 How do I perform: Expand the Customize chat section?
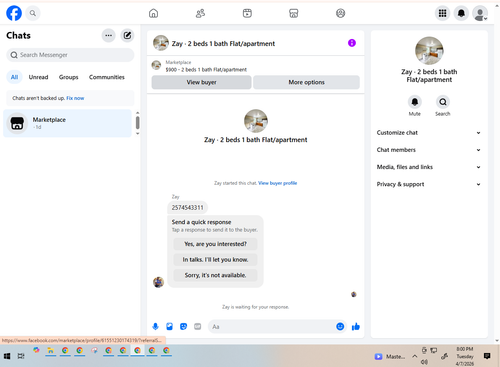(x=429, y=133)
